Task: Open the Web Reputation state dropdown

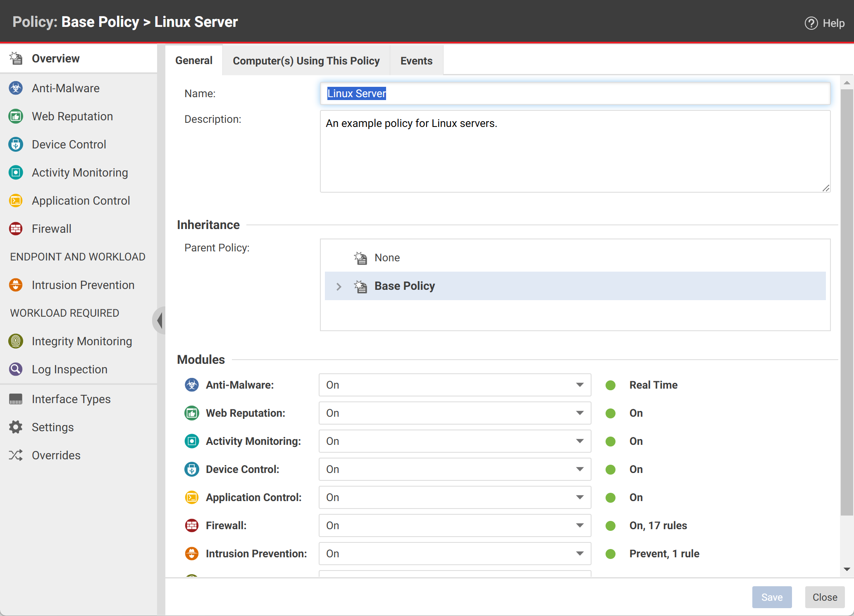Action: click(x=455, y=413)
